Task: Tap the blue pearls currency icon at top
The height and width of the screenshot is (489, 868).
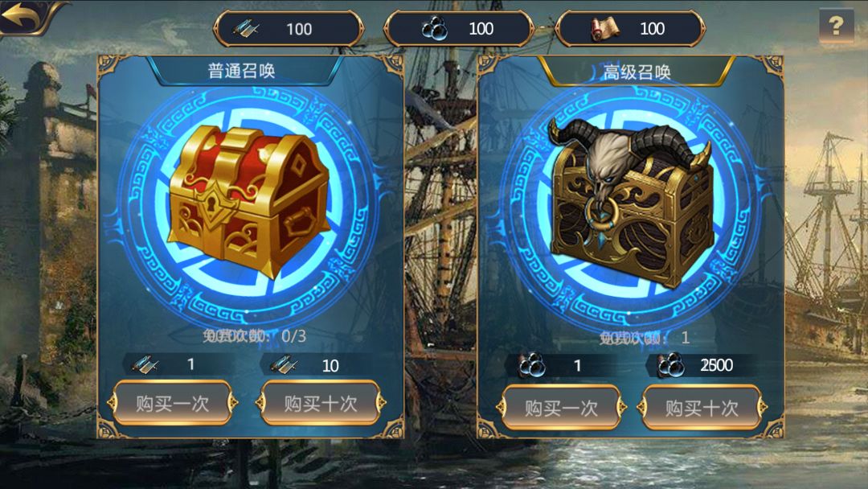Action: tap(435, 28)
